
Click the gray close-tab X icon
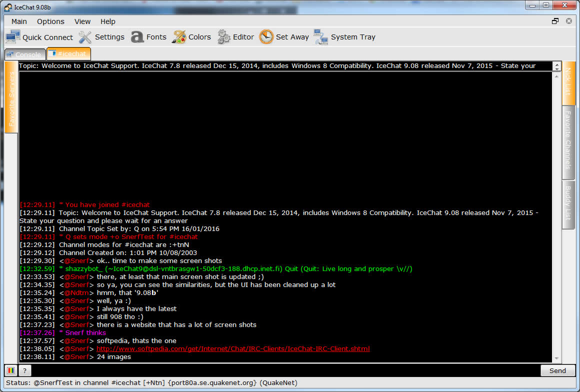click(569, 21)
